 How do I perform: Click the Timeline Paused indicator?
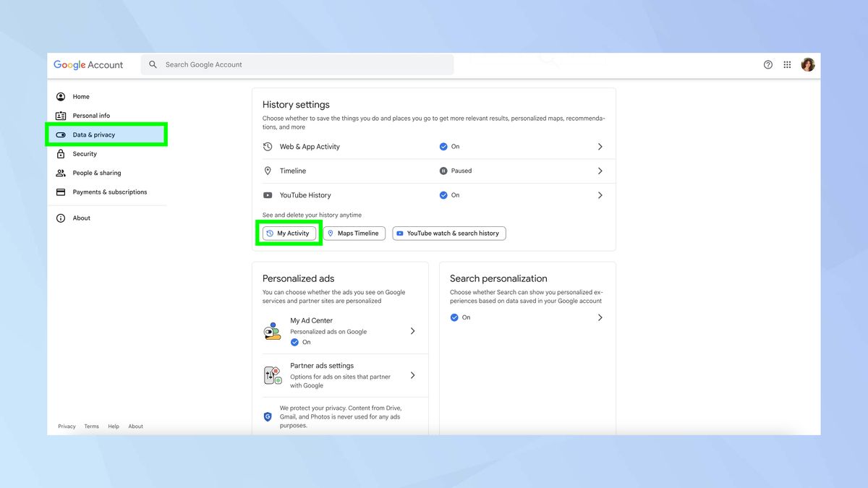pos(454,171)
